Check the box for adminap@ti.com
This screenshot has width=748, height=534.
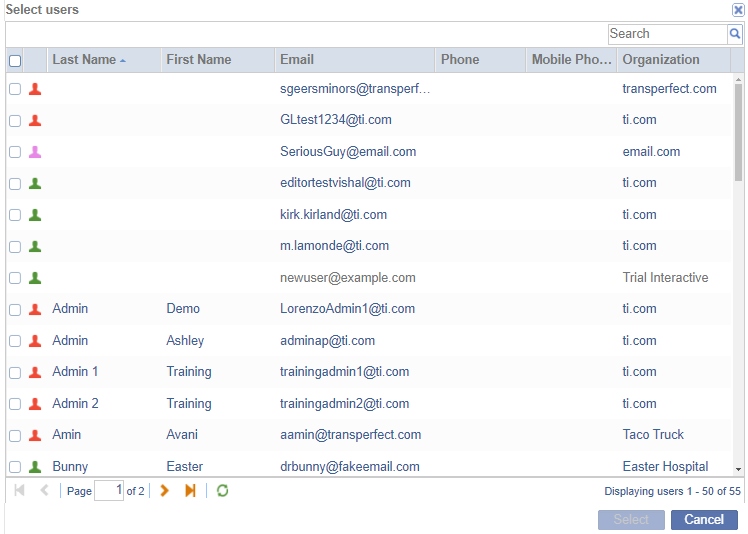(15, 341)
